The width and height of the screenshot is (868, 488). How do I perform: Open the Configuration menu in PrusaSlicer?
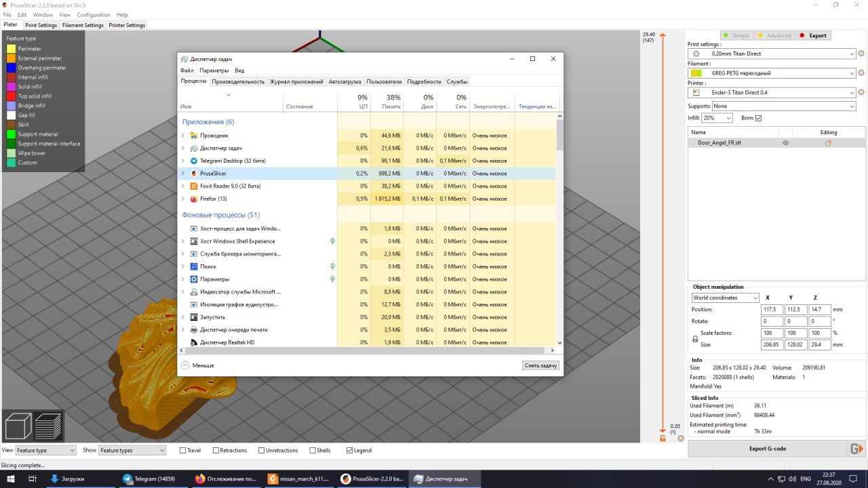coord(94,14)
